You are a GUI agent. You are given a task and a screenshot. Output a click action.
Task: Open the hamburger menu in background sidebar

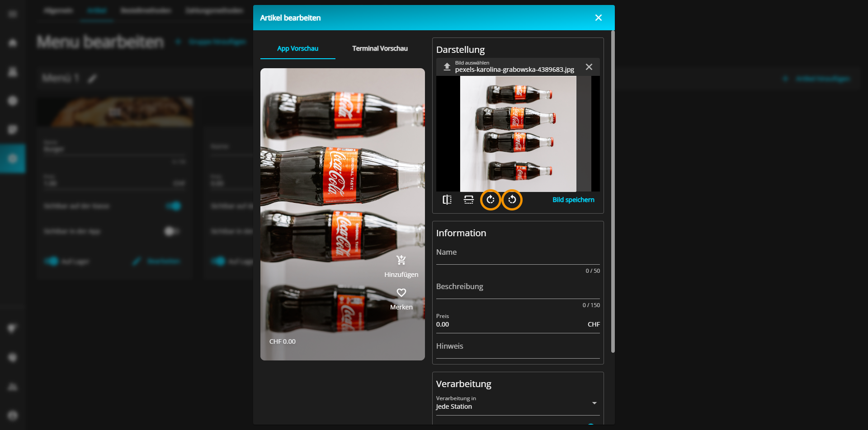pos(13,14)
